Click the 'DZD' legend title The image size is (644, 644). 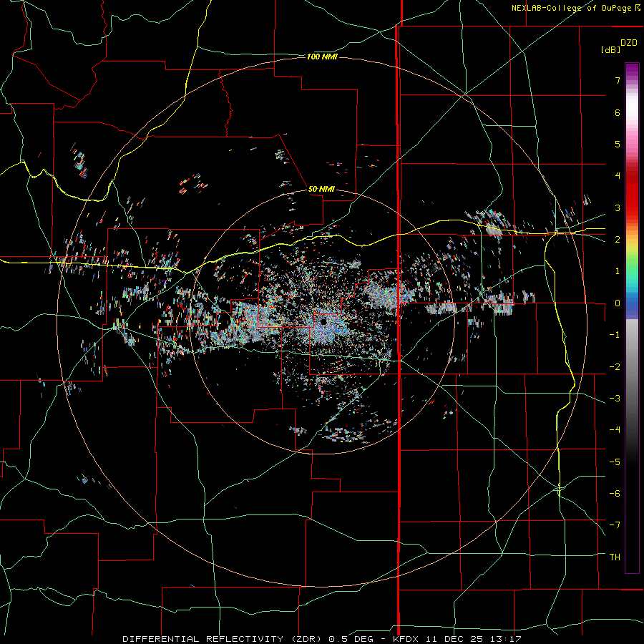(629, 43)
